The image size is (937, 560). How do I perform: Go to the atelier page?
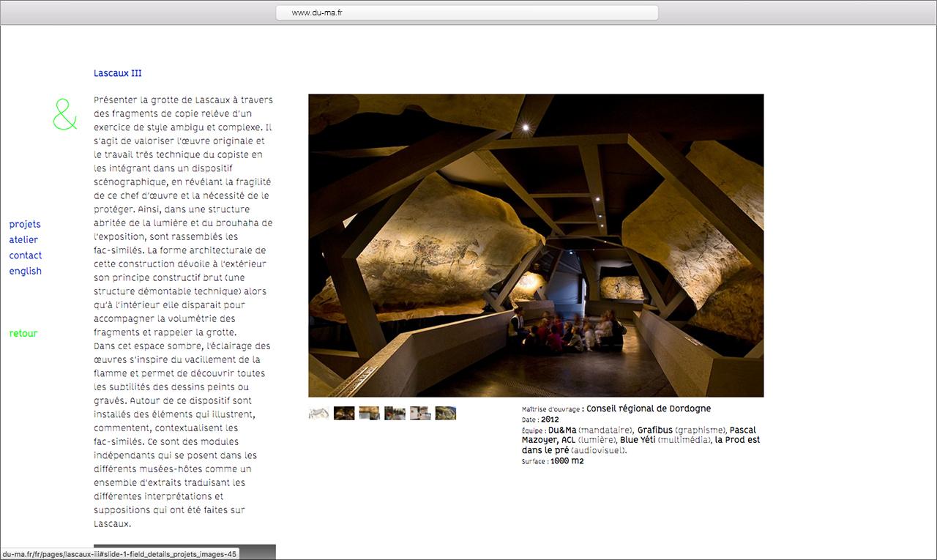[23, 240]
